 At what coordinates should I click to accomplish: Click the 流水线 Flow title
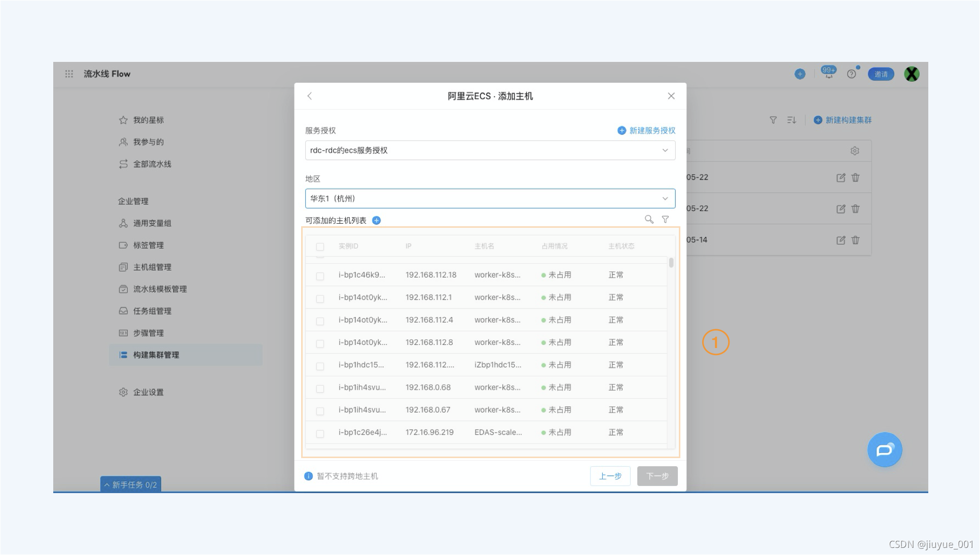107,74
